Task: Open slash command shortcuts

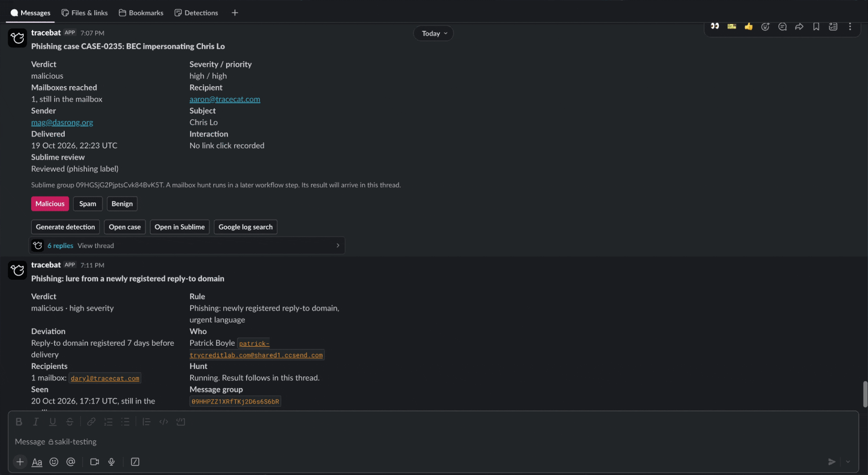Action: [x=135, y=462]
